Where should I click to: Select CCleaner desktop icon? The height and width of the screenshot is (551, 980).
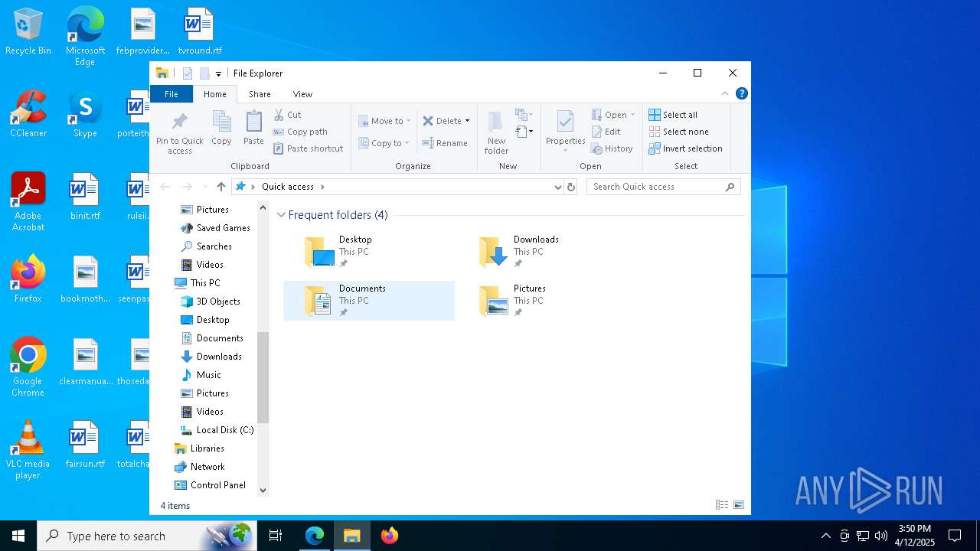pyautogui.click(x=28, y=114)
